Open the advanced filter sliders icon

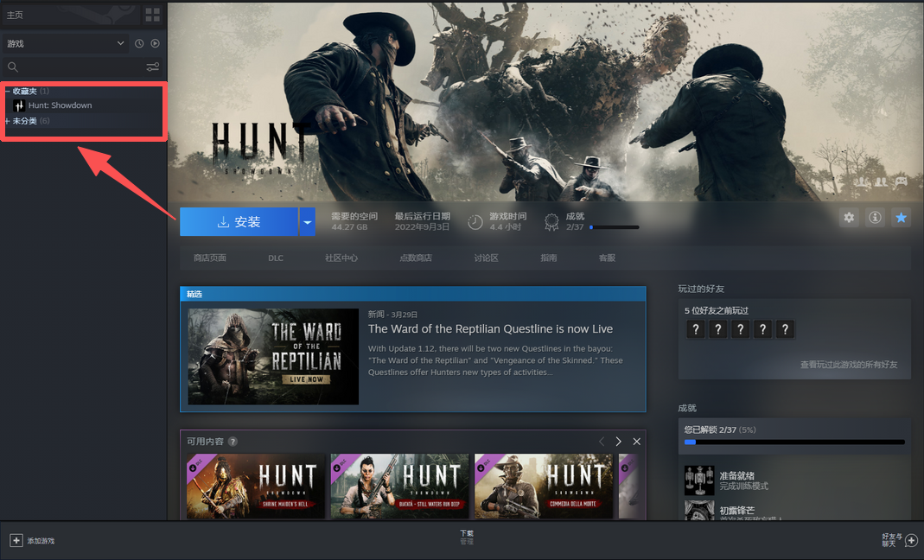click(x=153, y=67)
